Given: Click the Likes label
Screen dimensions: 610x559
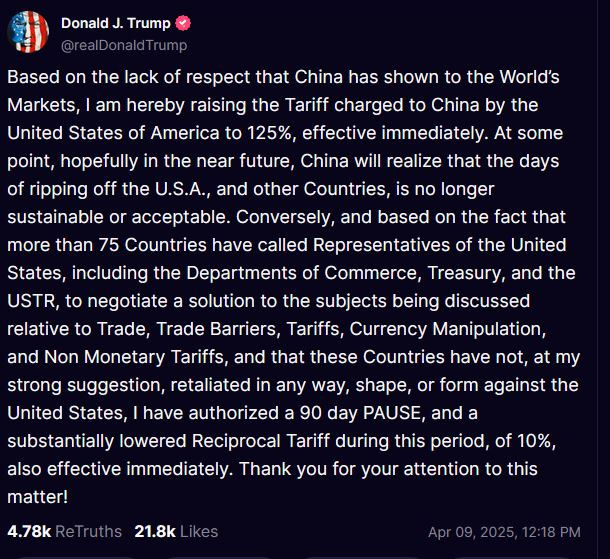Looking at the screenshot, I should (199, 531).
